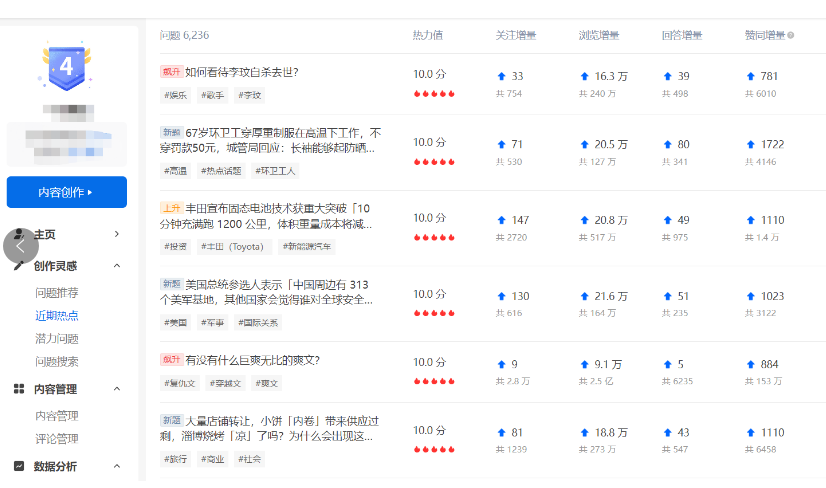Click the 浏览增量 column header
Viewport: 826px width, 488px height.
tap(599, 35)
